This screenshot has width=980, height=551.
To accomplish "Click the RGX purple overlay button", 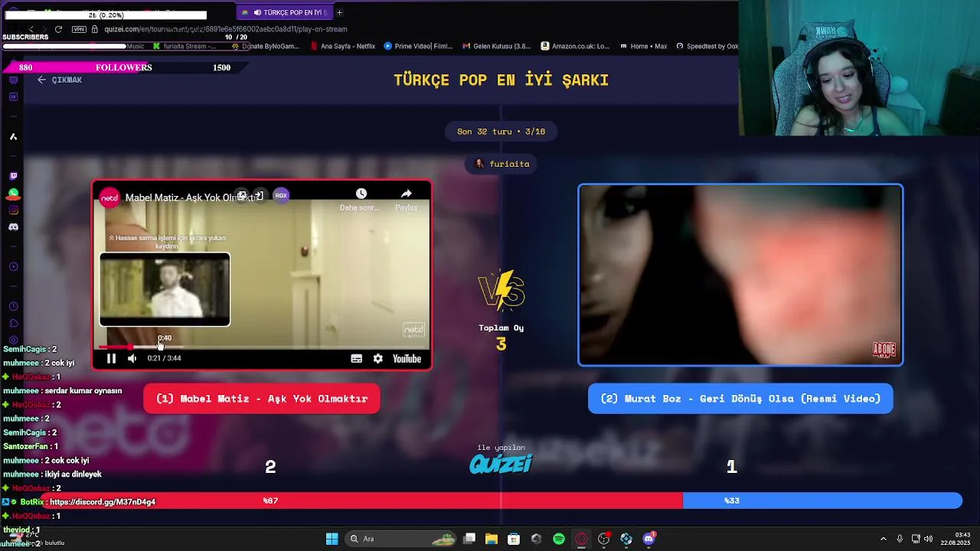I will [281, 195].
